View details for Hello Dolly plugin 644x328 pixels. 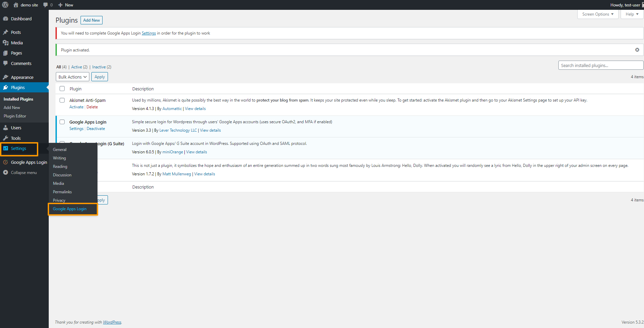[x=204, y=174]
